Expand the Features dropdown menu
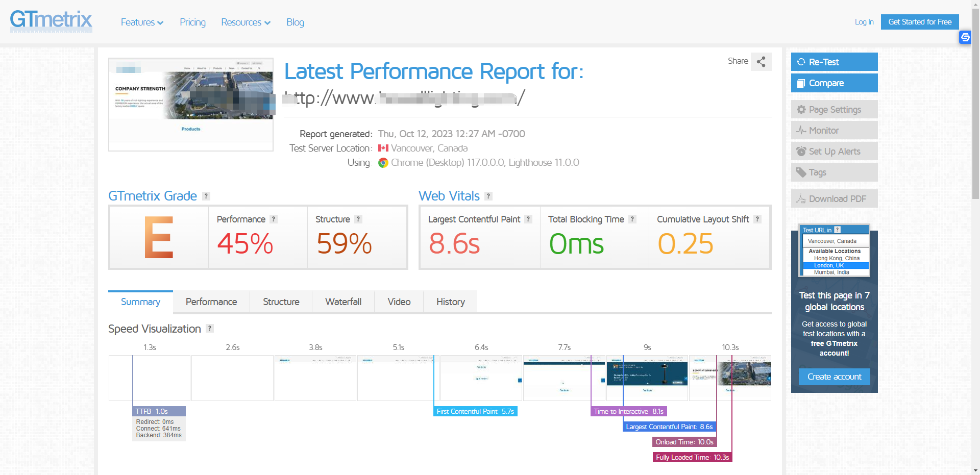 pyautogui.click(x=142, y=22)
